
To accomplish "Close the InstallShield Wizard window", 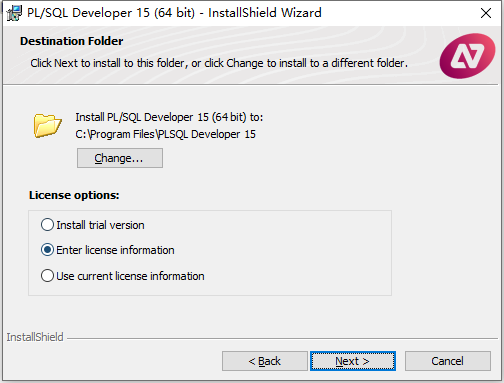I will coord(486,13).
